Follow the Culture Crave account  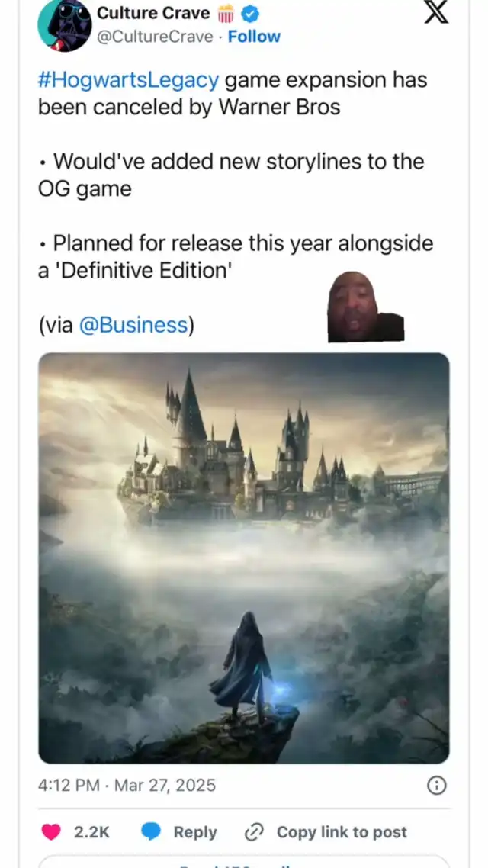pyautogui.click(x=254, y=37)
